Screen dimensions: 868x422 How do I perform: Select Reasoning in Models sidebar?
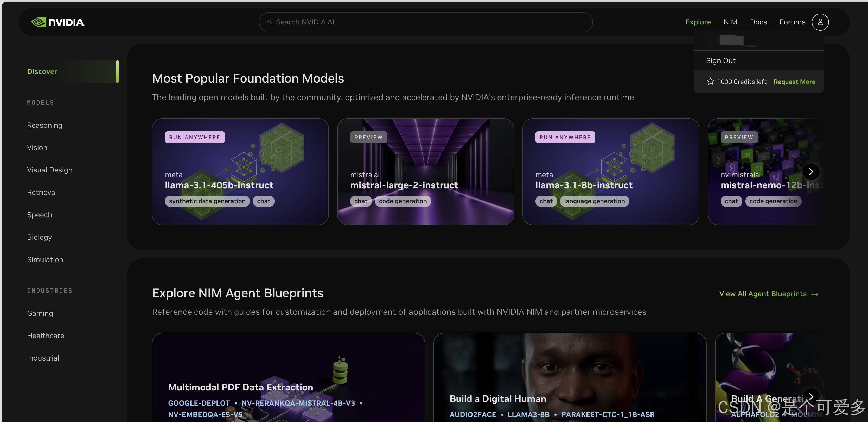coord(44,125)
